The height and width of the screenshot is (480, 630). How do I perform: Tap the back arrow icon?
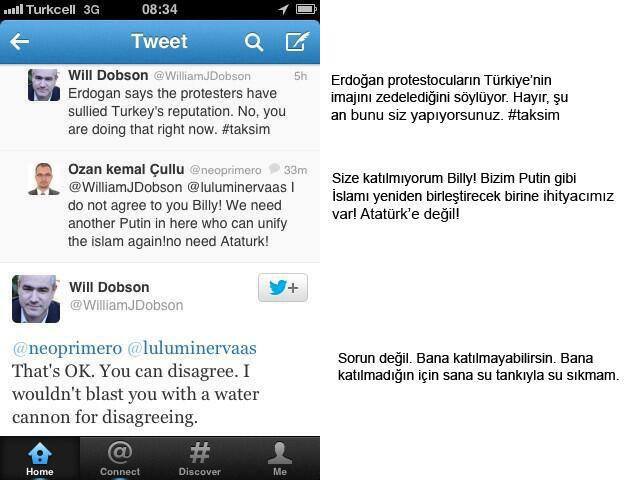point(20,42)
